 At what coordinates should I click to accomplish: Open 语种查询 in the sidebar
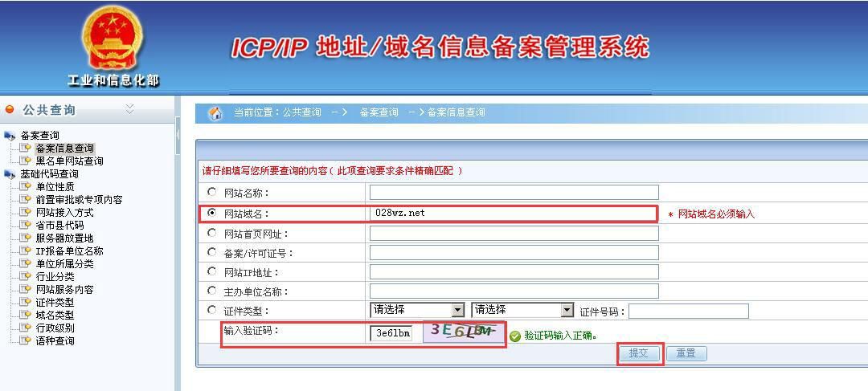(x=55, y=340)
